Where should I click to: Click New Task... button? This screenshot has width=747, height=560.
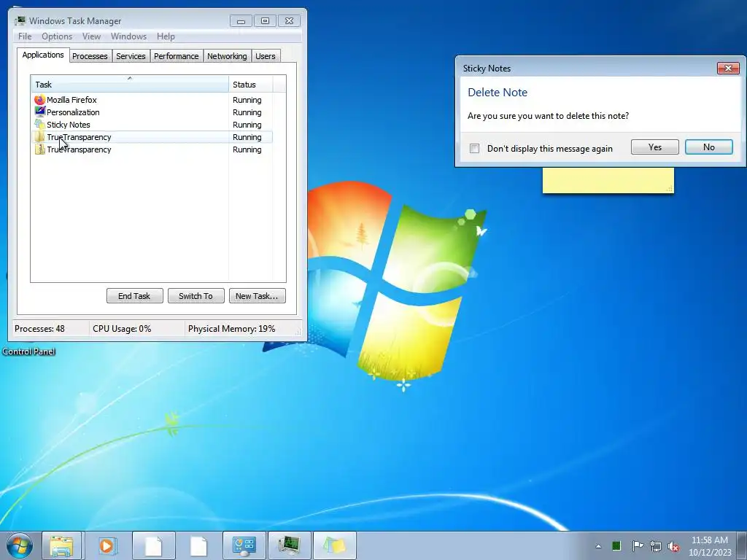click(257, 296)
